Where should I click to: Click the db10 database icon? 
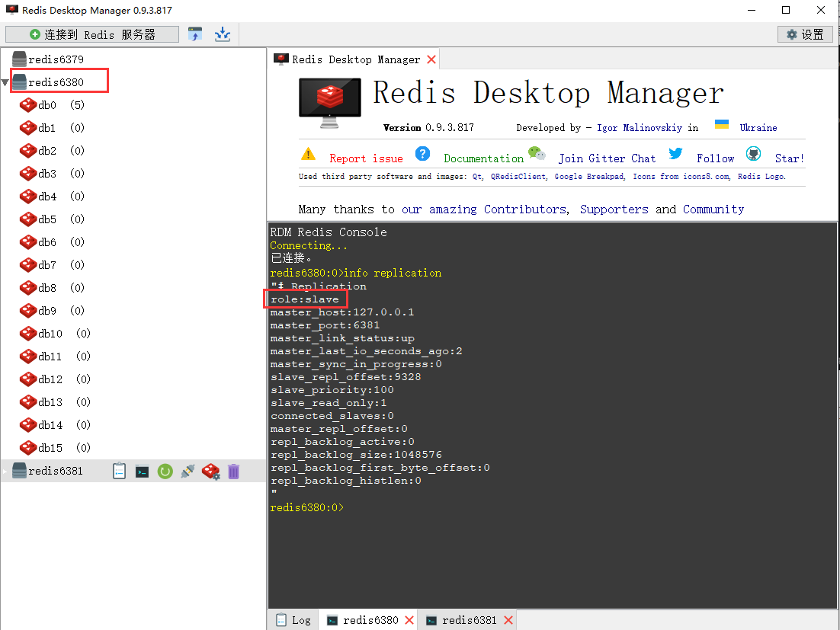pos(28,334)
